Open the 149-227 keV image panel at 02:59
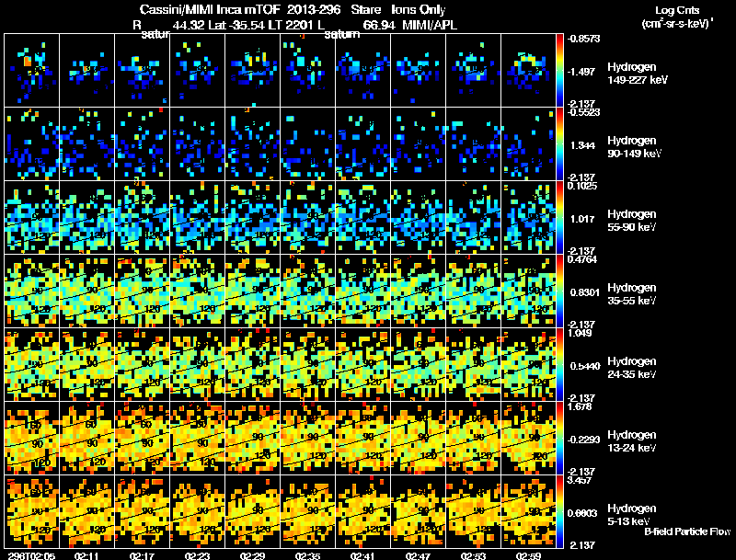Screen dimensions: 736x560 tap(528, 71)
